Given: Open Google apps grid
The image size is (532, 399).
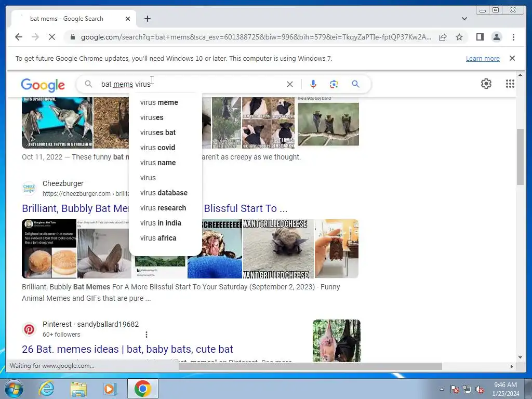Looking at the screenshot, I should coord(510,84).
